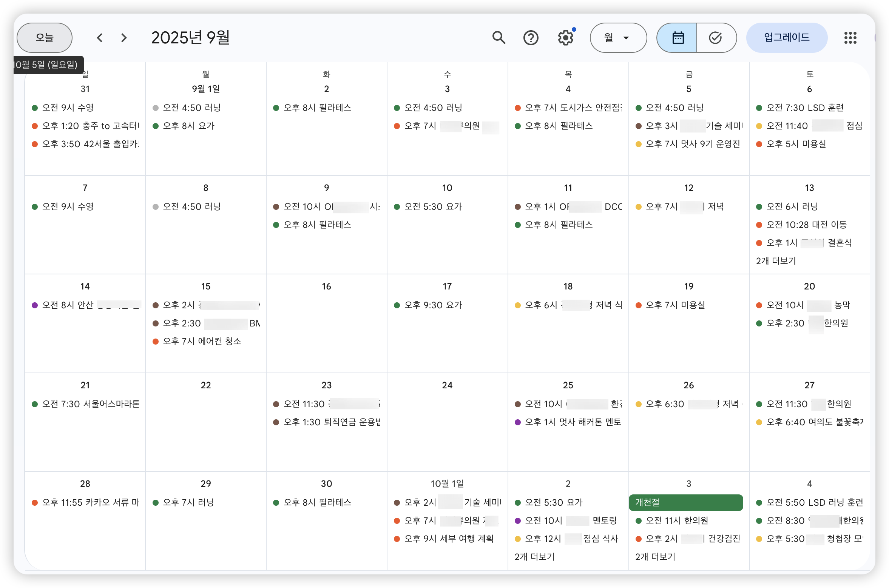Screen dimensions: 889x588
Task: Open the 월 view dropdown
Action: [618, 38]
